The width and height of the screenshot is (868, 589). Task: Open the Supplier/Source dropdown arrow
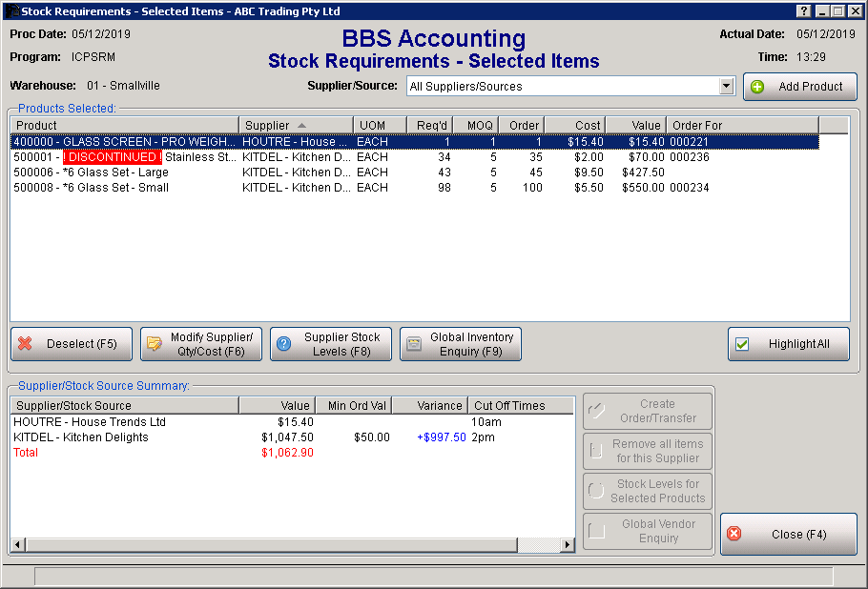coord(726,86)
